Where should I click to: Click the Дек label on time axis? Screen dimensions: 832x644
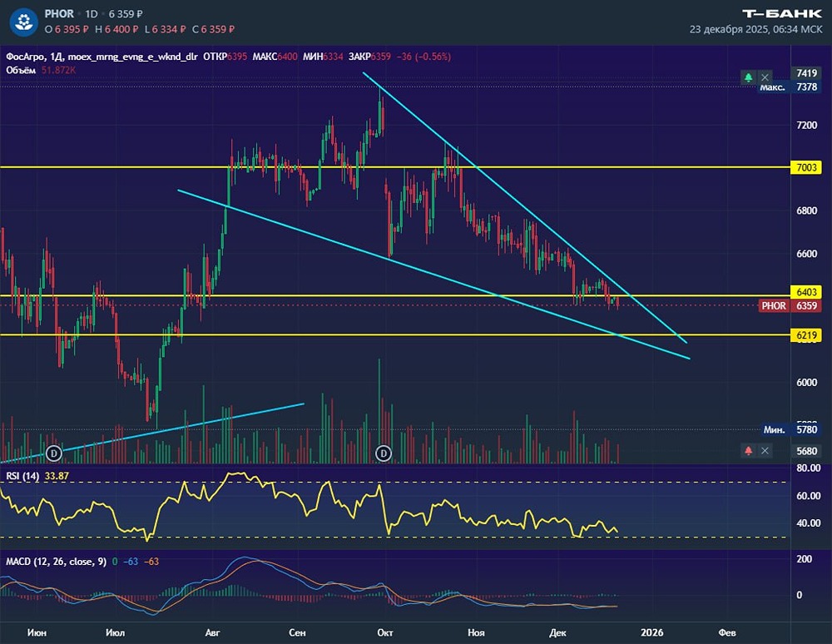557,632
